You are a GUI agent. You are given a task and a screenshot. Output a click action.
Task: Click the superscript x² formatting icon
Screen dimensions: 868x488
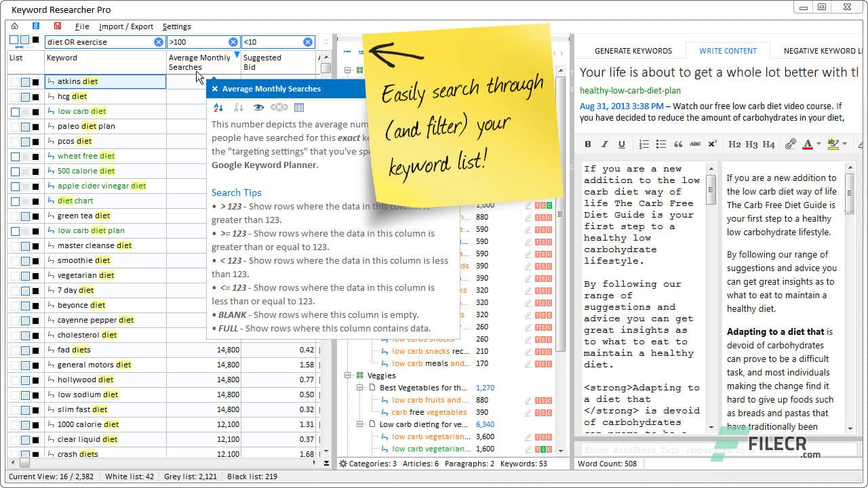tap(711, 144)
